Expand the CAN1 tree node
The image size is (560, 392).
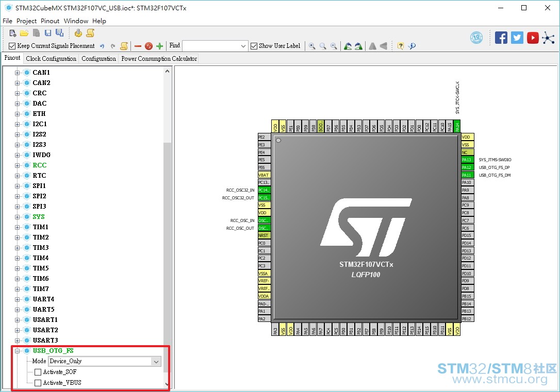pos(17,73)
